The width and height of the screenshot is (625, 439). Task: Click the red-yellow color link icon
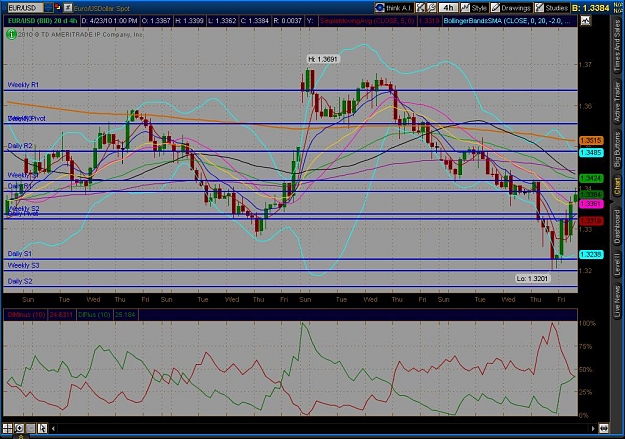pos(58,8)
